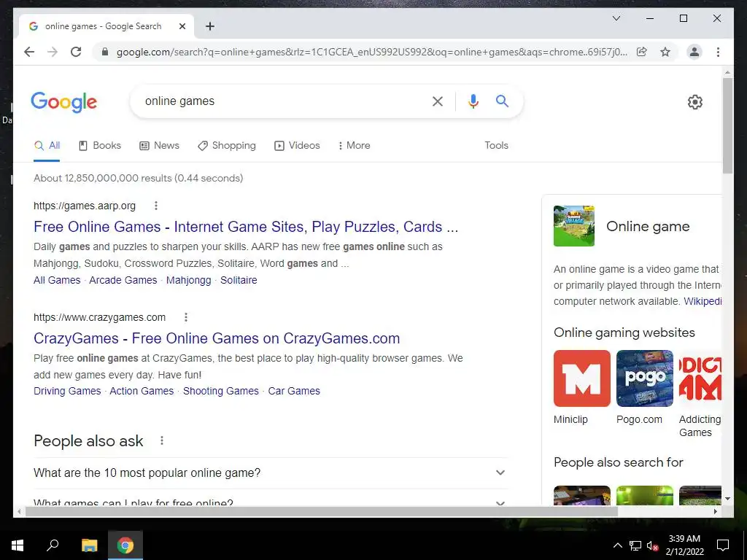Viewport: 747px width, 560px height.
Task: Click the Chrome address bar URL
Action: [371, 52]
